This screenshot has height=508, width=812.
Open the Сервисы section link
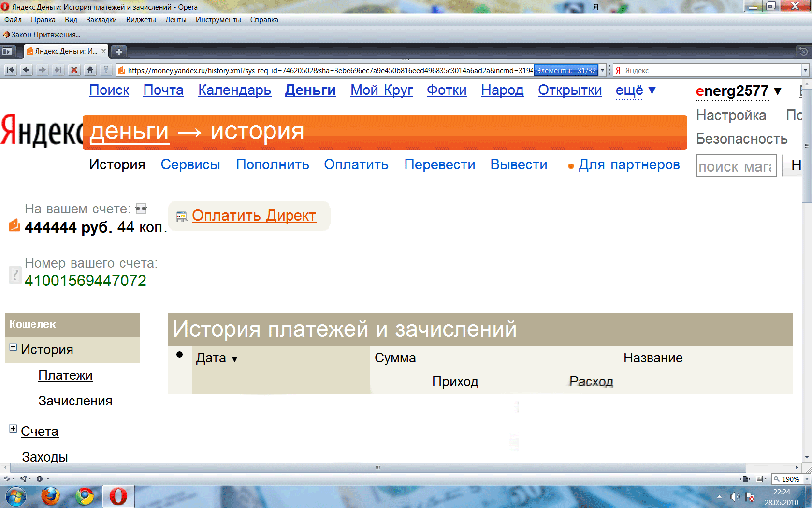pyautogui.click(x=190, y=164)
